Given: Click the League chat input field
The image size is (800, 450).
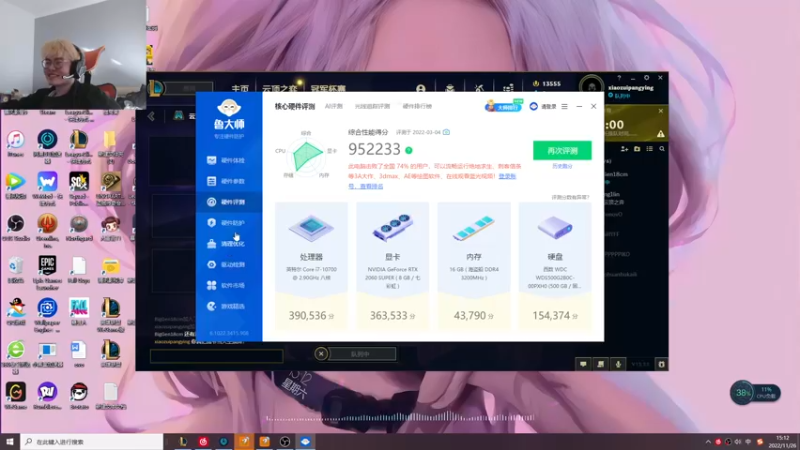Looking at the screenshot, I should coord(216,356).
